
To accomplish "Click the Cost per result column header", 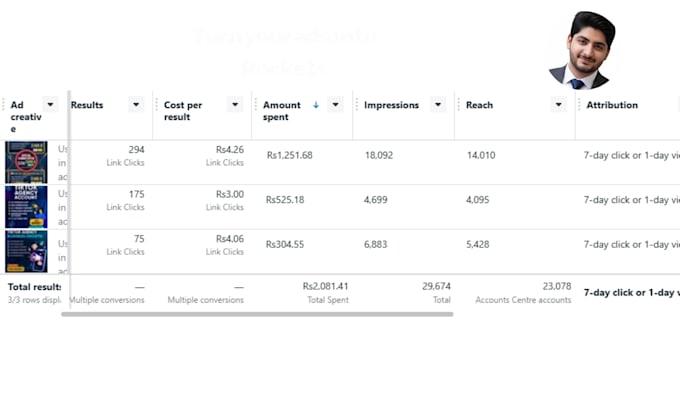I will (183, 111).
